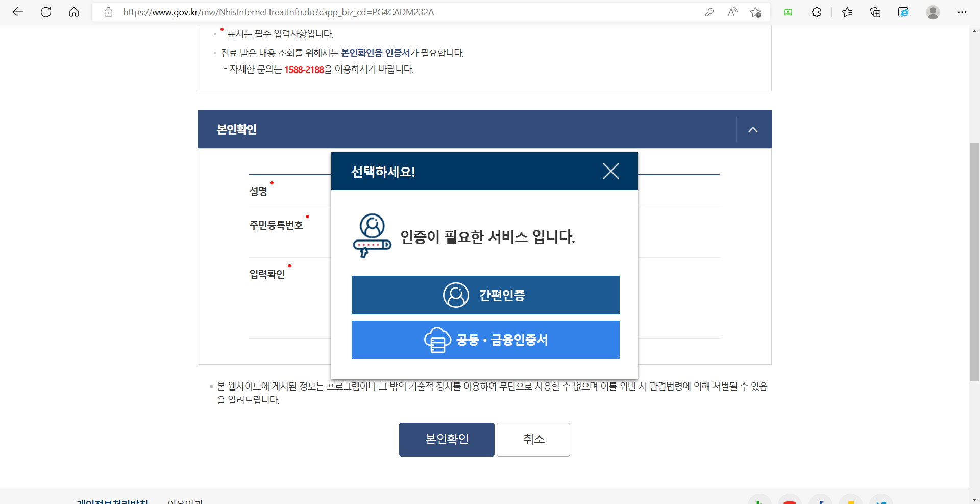Open saved passwords via the key icon
This screenshot has height=504, width=980.
coord(709,12)
